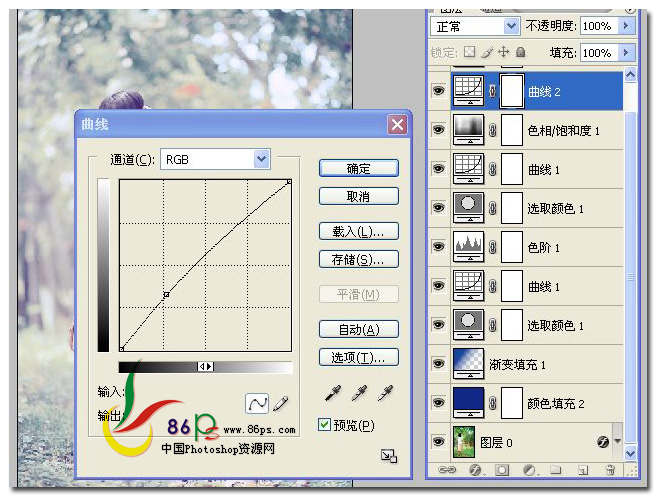This screenshot has height=500, width=660.
Task: Click the 曲线 2 layer mask thumbnail
Action: (512, 91)
